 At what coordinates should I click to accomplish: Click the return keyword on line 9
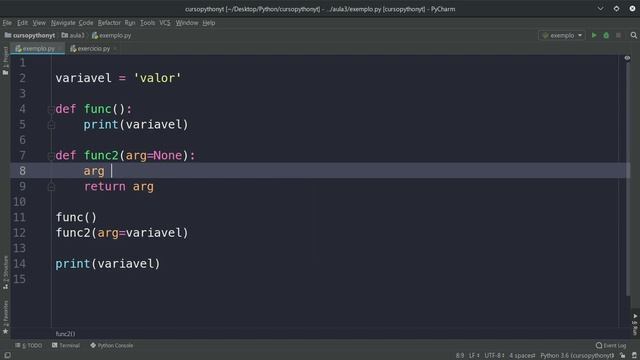click(x=105, y=187)
